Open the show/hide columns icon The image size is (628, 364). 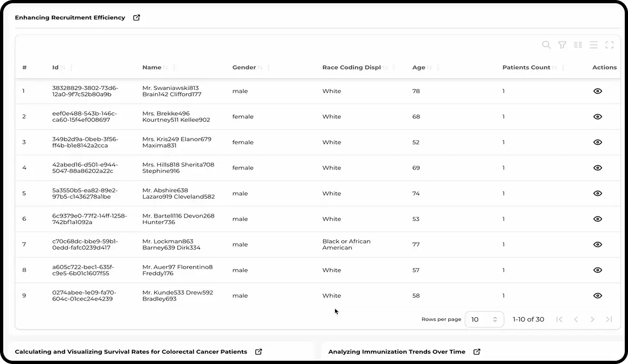pos(578,45)
